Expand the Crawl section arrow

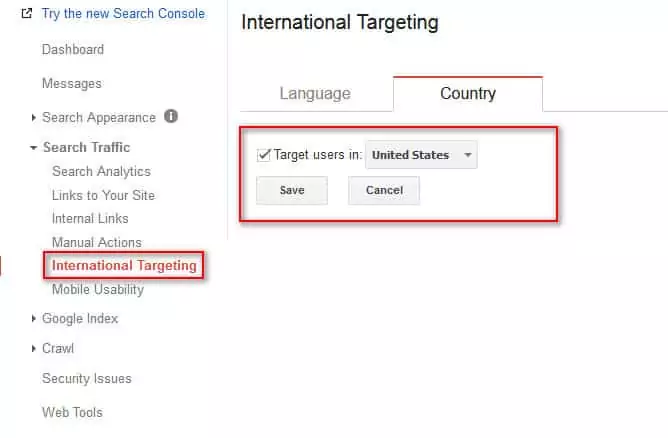coord(33,349)
